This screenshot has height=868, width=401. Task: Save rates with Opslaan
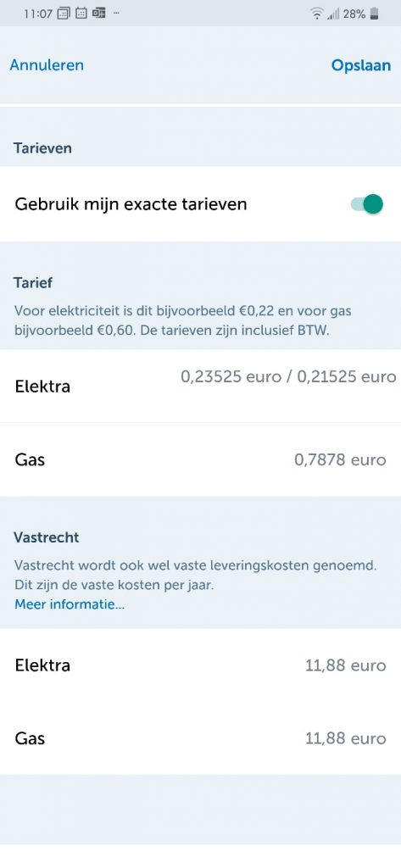click(361, 64)
